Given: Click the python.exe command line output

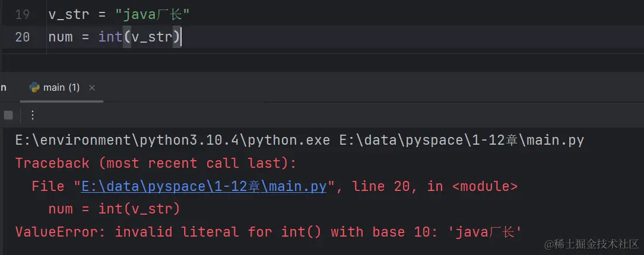Looking at the screenshot, I should pyautogui.click(x=299, y=141).
